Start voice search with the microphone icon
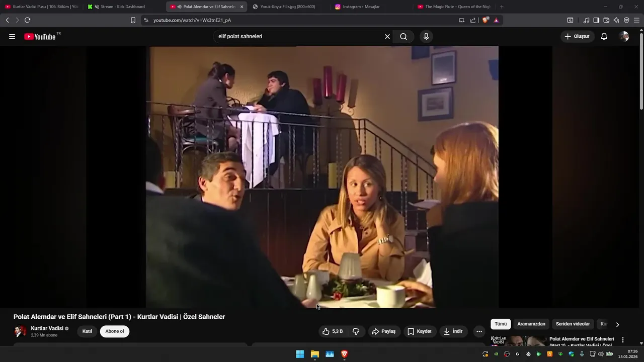Screen dimensions: 644x362 [426, 37]
